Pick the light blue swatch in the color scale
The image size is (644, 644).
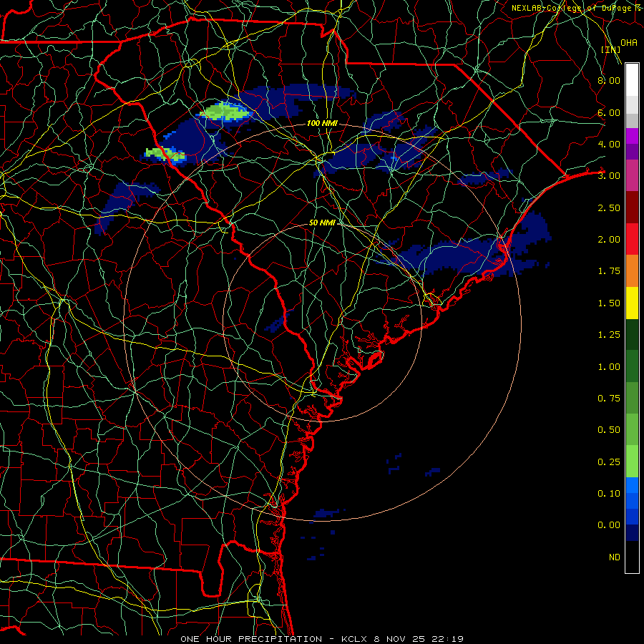click(632, 485)
